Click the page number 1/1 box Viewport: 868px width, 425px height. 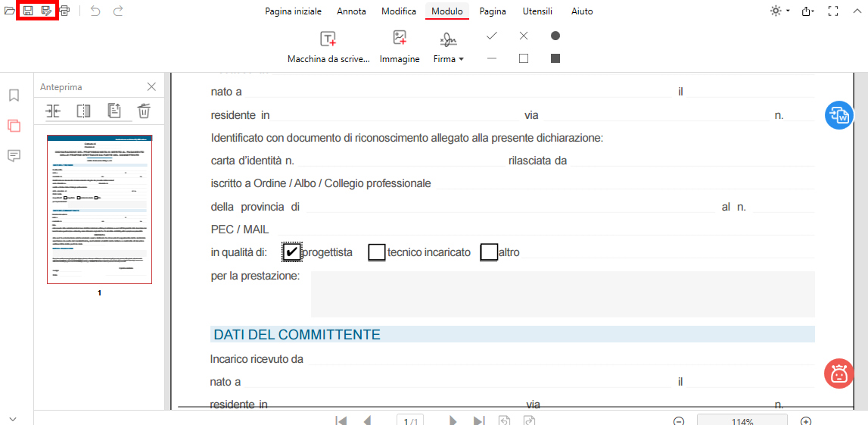[410, 420]
